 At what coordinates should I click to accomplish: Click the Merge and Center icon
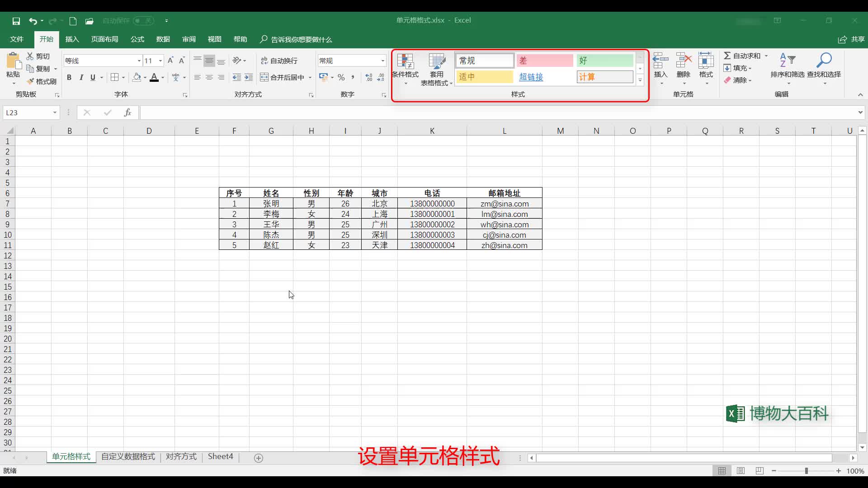tap(264, 77)
